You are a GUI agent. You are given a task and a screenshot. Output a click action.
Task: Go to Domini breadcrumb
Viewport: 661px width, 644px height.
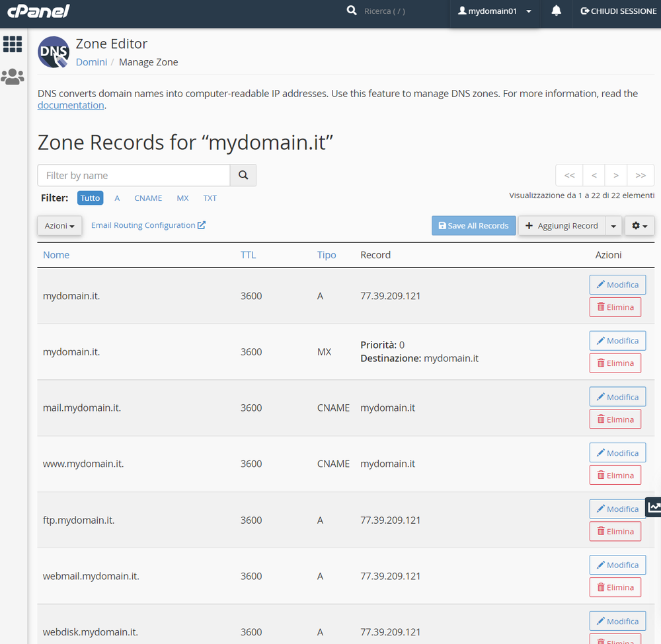91,62
